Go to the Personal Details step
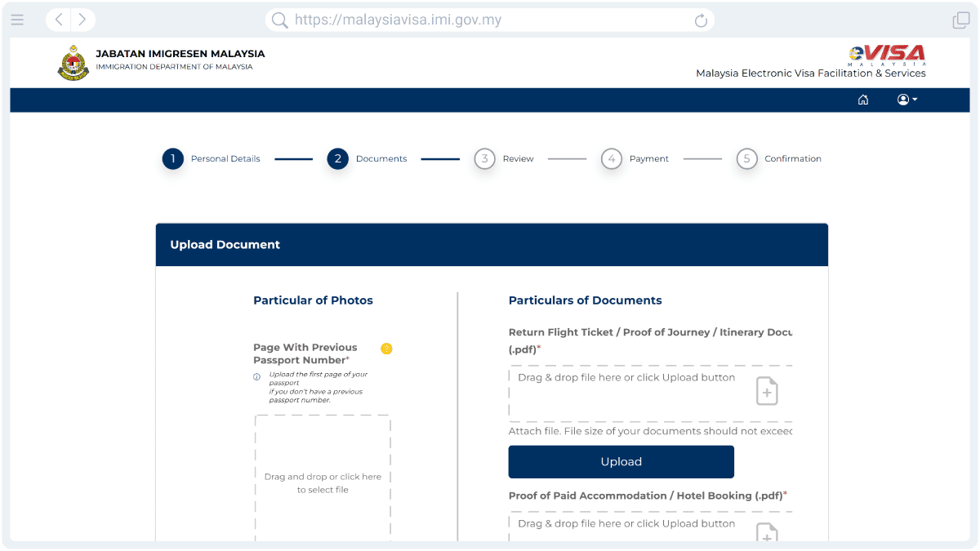Screen dimensions: 980x551 tap(172, 158)
